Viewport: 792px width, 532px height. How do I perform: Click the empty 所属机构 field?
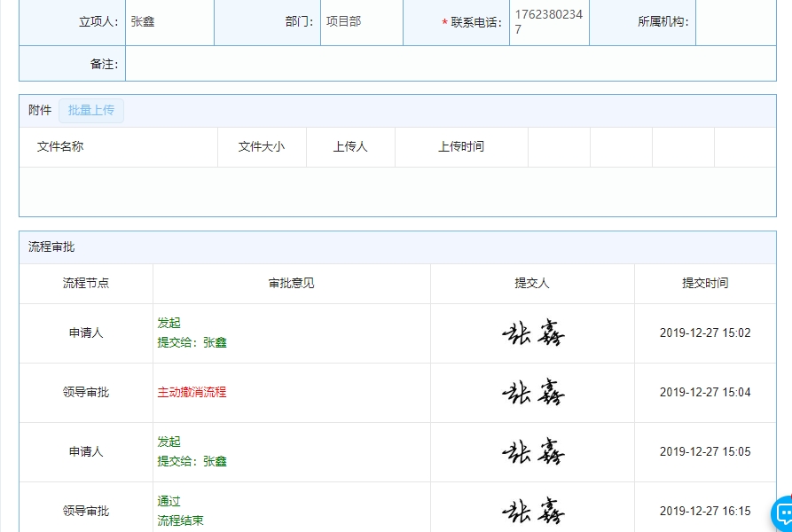[745, 22]
